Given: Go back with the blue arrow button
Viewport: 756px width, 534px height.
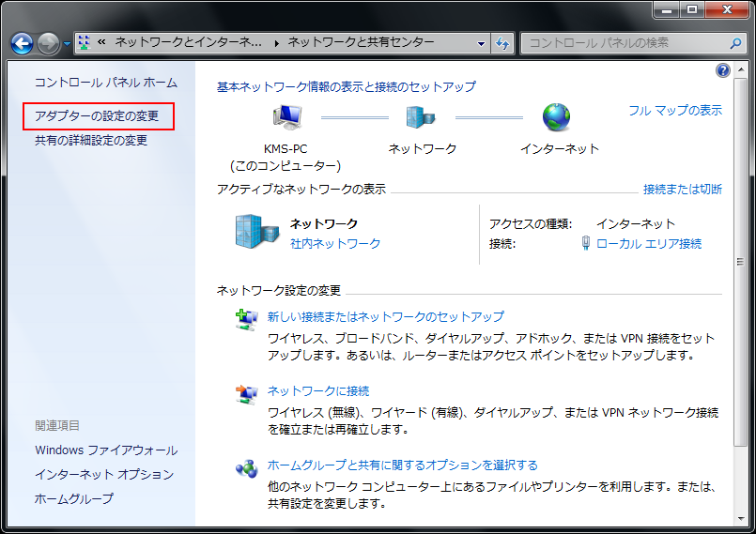Looking at the screenshot, I should 23,44.
